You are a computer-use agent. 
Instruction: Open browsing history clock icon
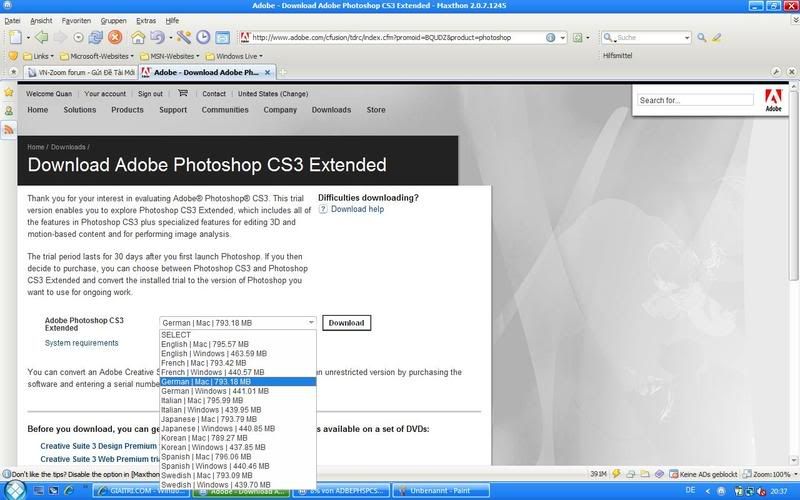pos(203,37)
